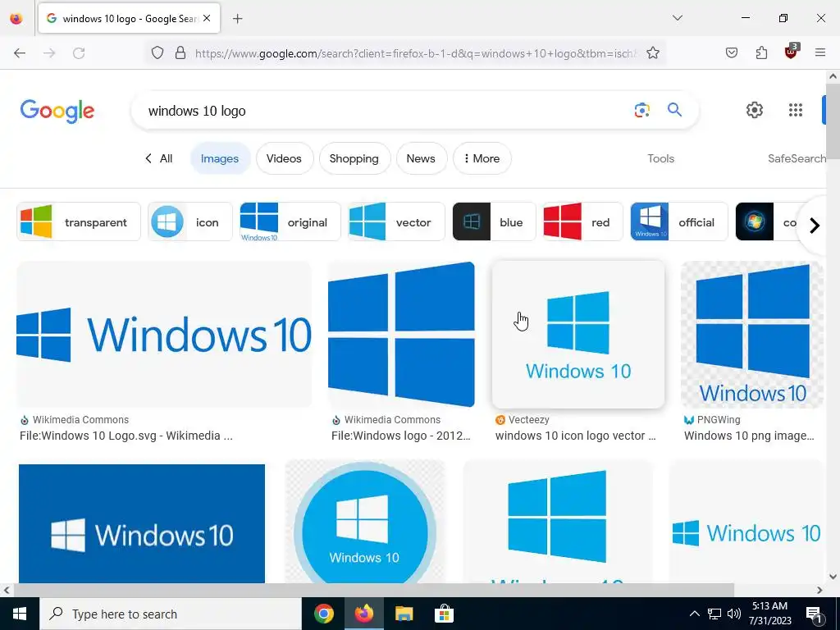Reload the page with the refresh icon

pyautogui.click(x=79, y=52)
